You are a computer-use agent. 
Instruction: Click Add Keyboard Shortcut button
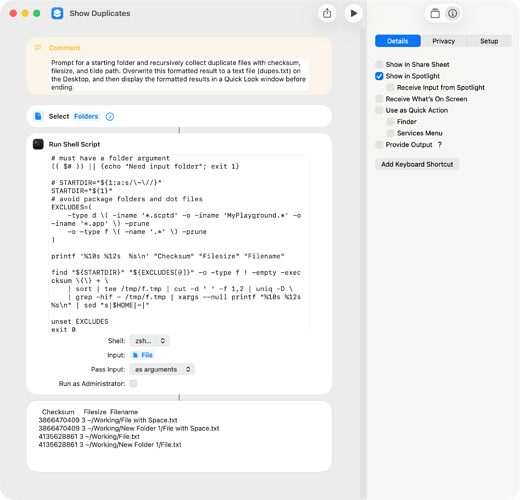[x=417, y=164]
